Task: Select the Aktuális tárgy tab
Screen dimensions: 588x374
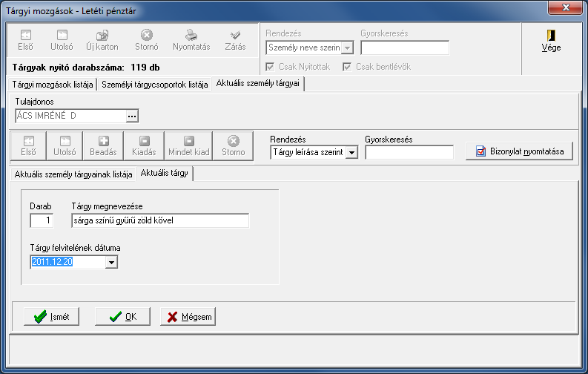Action: (x=165, y=174)
